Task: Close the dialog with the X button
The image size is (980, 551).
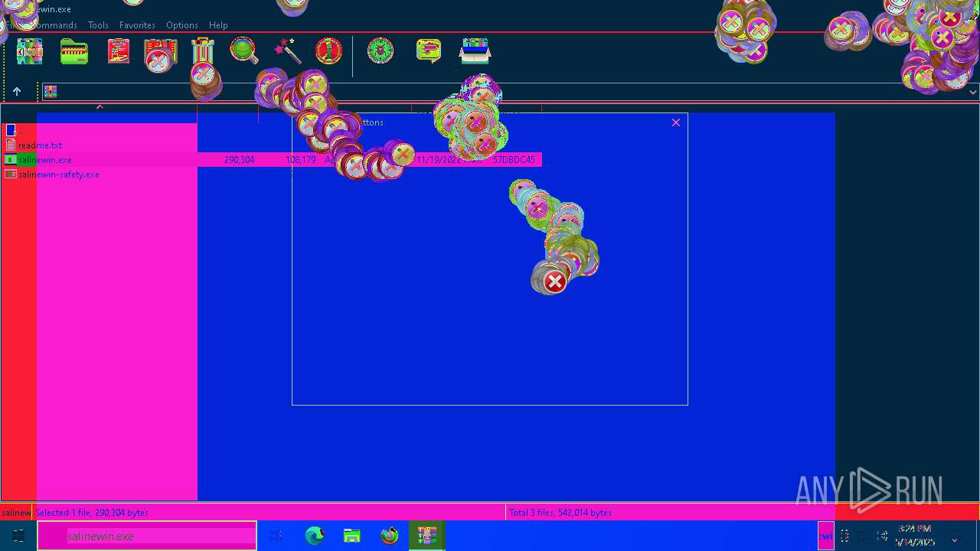Action: click(x=676, y=122)
